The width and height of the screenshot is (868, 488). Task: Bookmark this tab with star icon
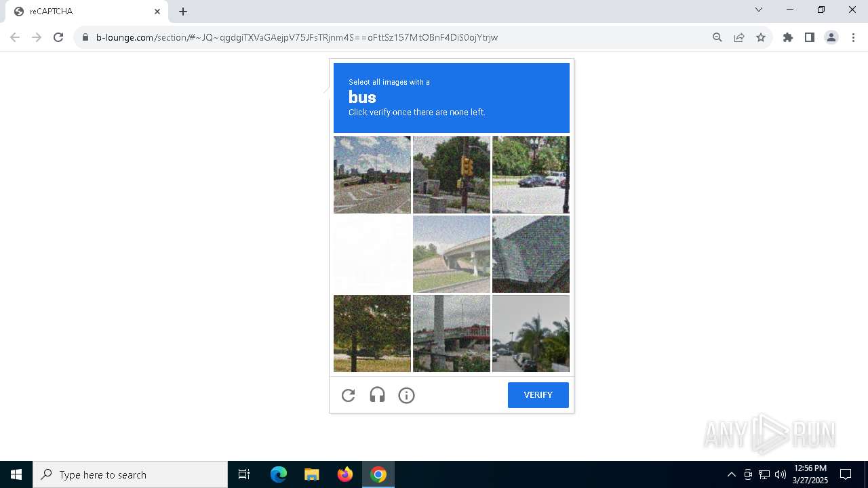[x=761, y=37]
